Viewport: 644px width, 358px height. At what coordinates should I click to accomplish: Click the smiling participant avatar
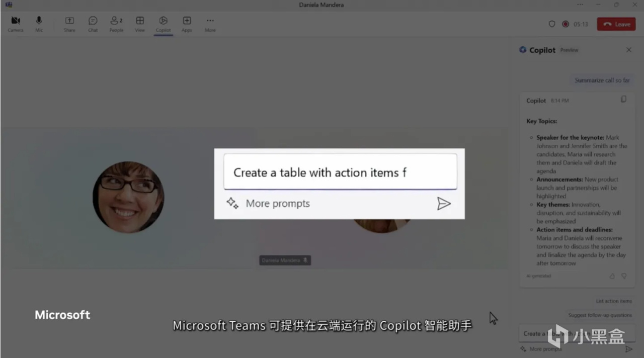(x=128, y=197)
